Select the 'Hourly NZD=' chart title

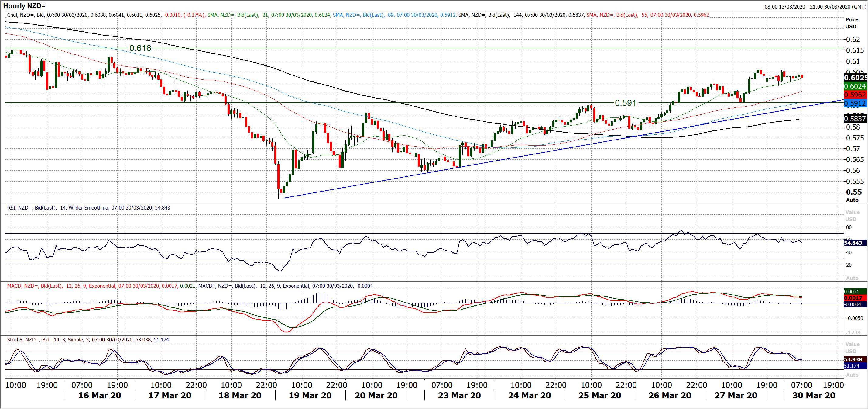24,6
